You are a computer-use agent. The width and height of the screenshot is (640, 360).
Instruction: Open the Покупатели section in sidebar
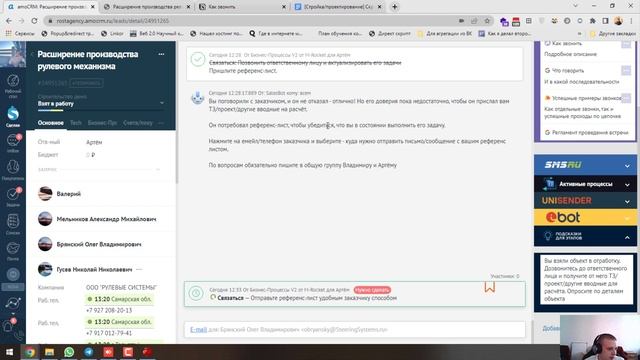coord(13,170)
